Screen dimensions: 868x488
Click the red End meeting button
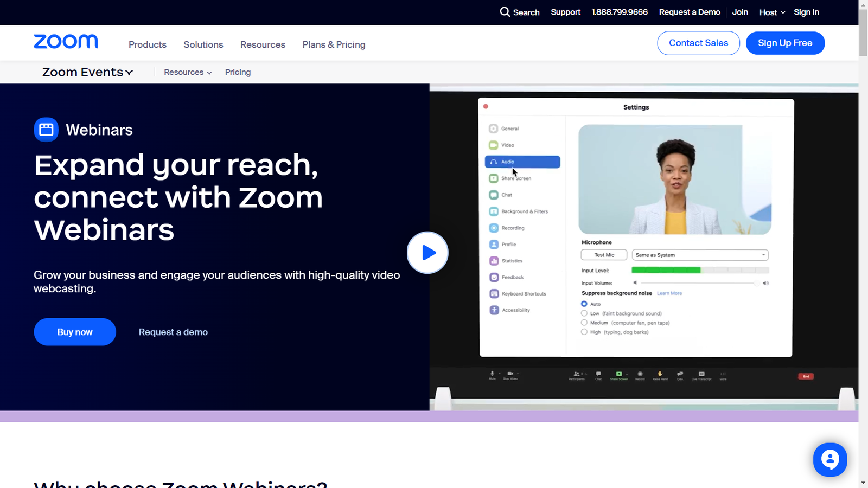pyautogui.click(x=806, y=376)
